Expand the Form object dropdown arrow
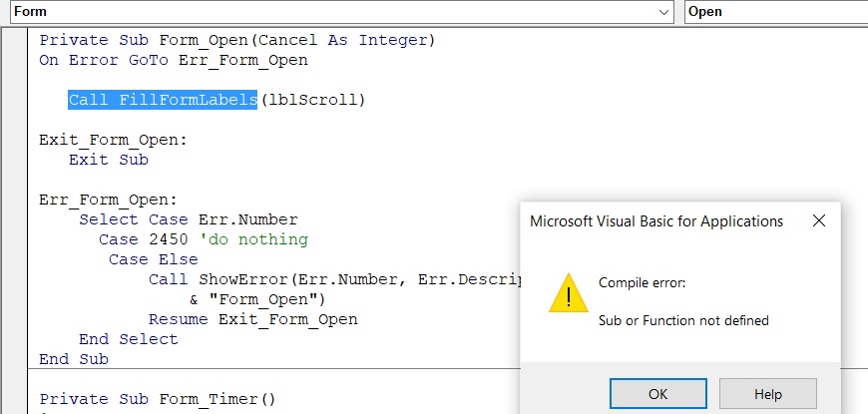Image resolution: width=868 pixels, height=414 pixels. click(x=665, y=12)
